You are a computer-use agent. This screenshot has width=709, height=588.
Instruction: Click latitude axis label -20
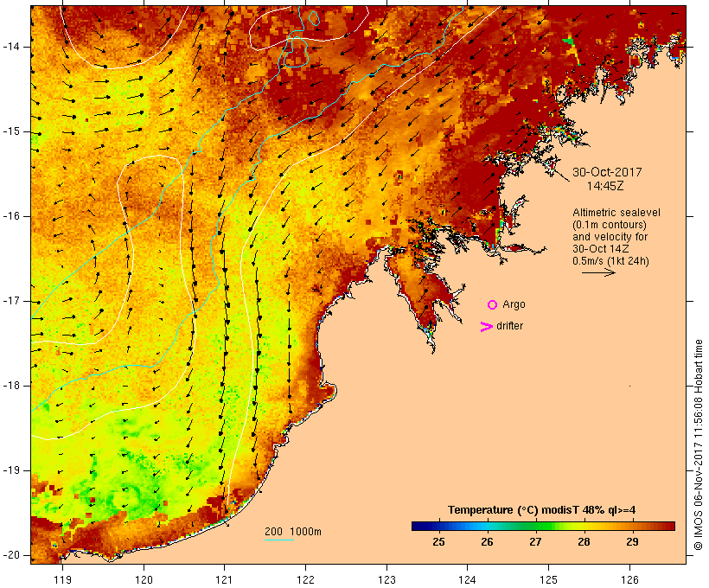point(10,555)
